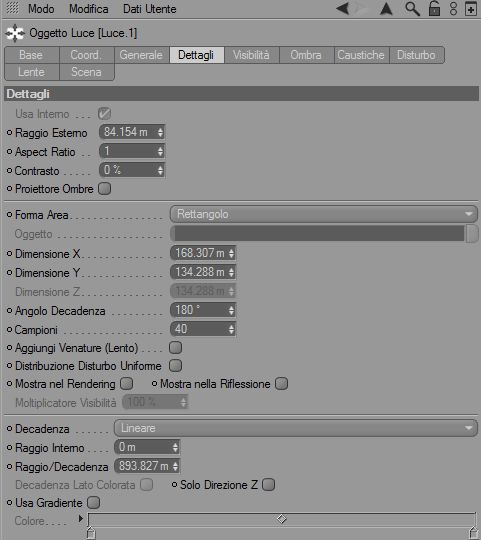Enable Solo Direzione Z checkbox

coord(268,485)
